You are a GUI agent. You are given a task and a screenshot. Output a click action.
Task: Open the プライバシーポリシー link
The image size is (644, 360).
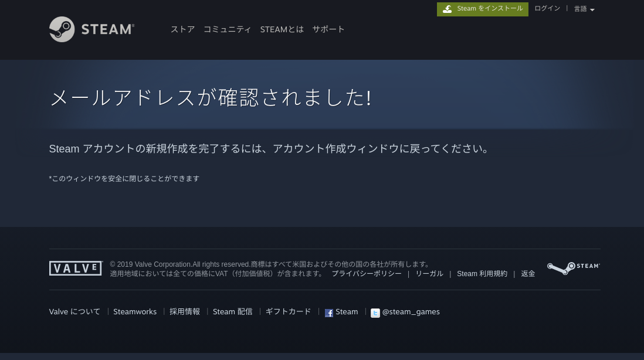pos(367,274)
